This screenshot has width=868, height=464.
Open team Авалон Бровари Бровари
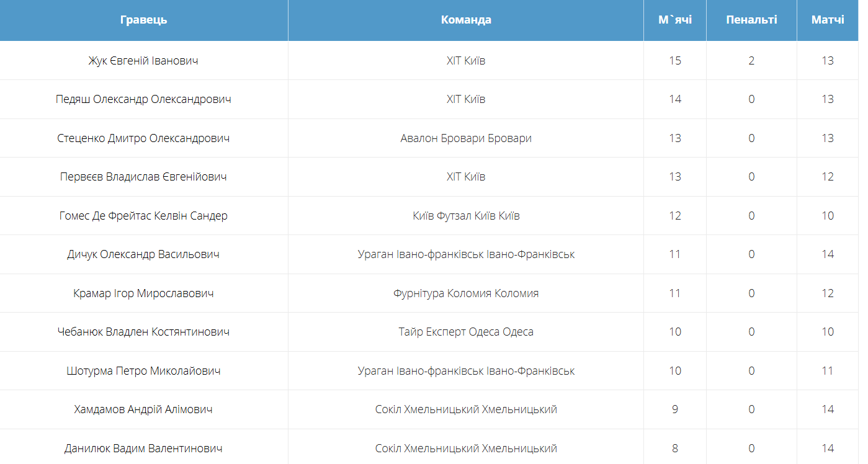coord(466,138)
